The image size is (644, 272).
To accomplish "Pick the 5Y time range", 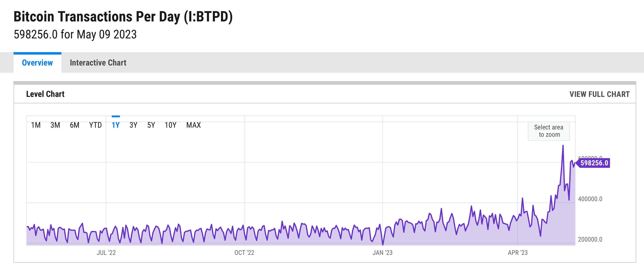I will (151, 125).
